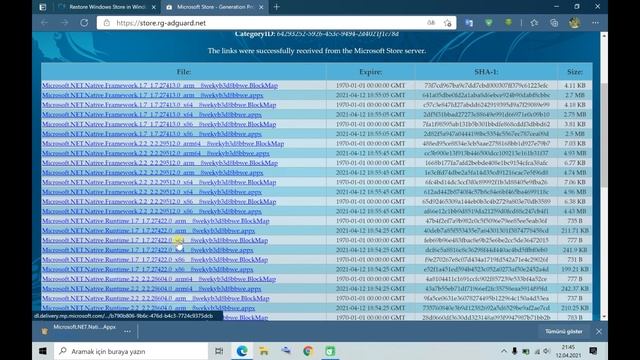Click the 'SHA-1:' column header

coord(486,72)
